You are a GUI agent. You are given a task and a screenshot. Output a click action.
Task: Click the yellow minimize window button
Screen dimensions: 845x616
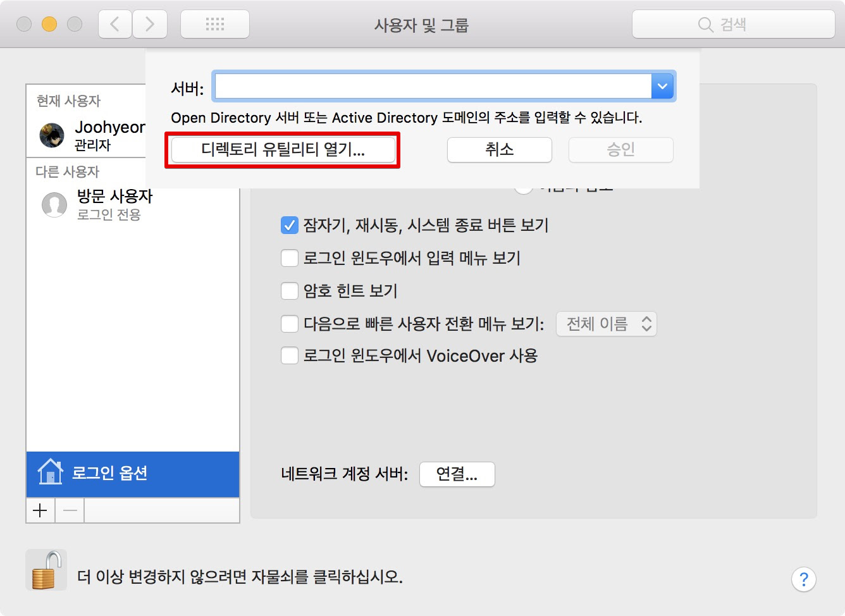click(x=49, y=24)
